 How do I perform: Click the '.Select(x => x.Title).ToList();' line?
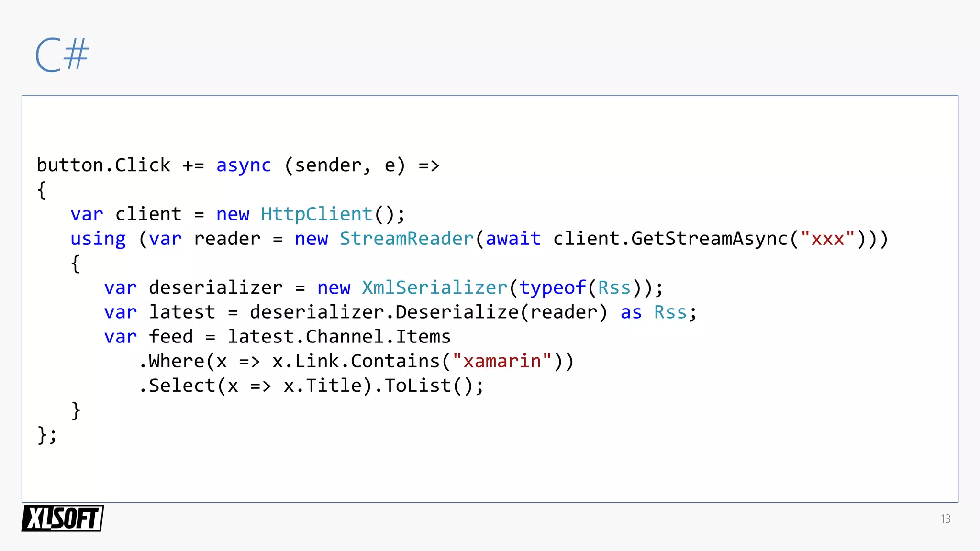[312, 386]
